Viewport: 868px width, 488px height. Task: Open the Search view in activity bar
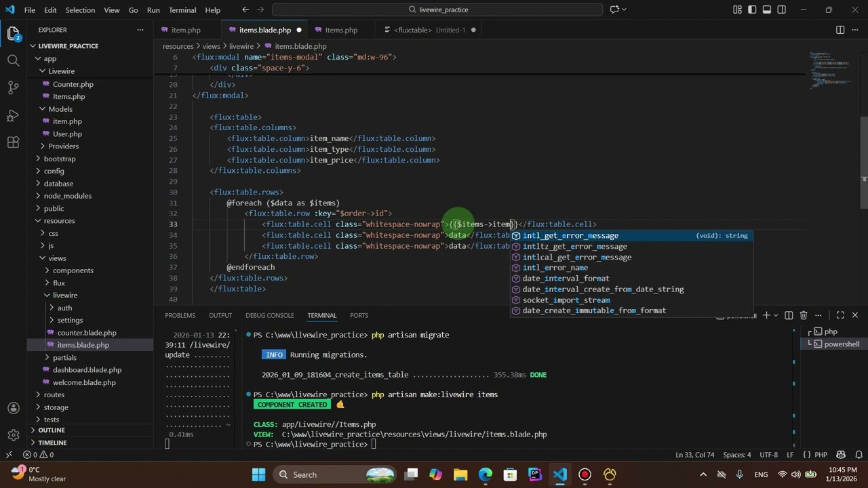point(13,60)
